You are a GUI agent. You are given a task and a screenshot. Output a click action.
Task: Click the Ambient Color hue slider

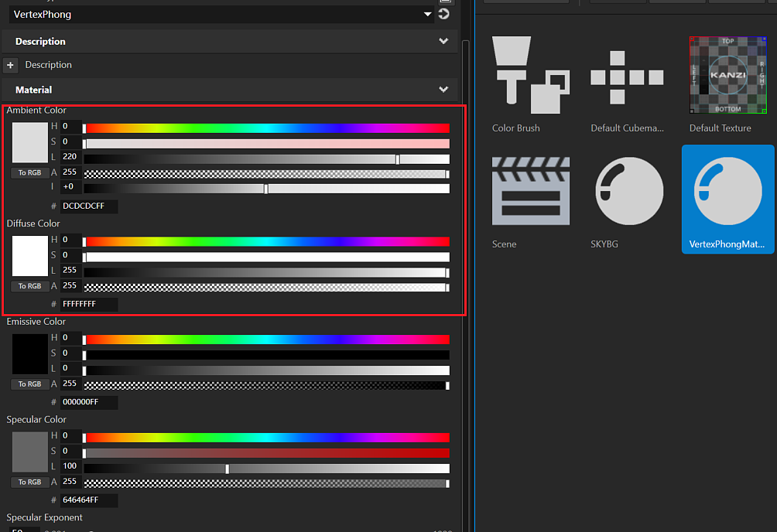[x=266, y=128]
